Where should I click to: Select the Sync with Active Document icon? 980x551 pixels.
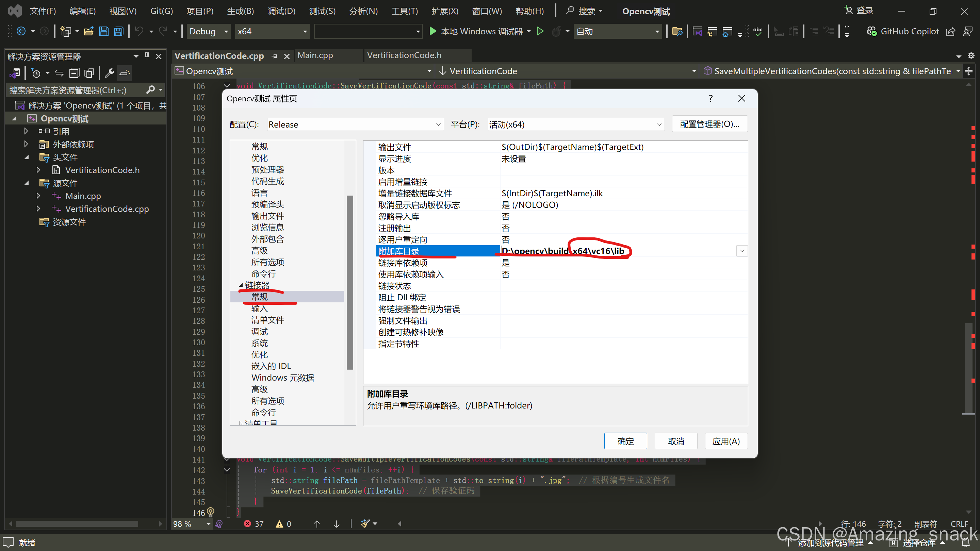(x=59, y=73)
